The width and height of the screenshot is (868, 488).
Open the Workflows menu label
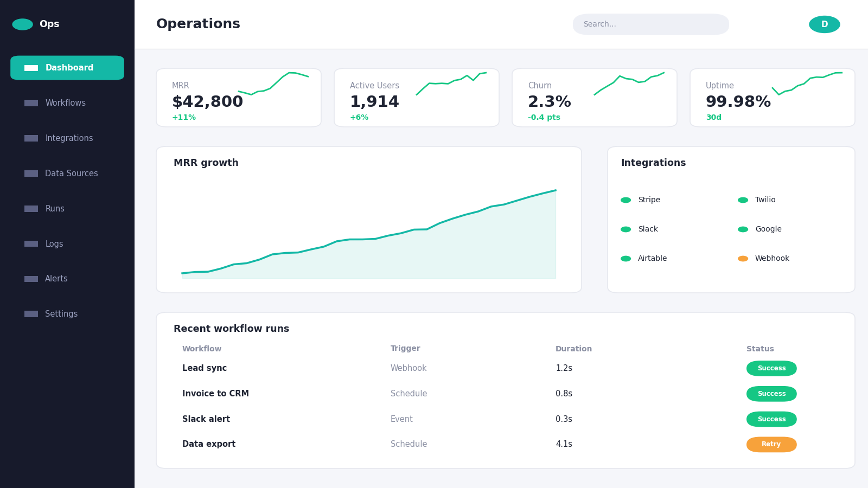(x=65, y=103)
